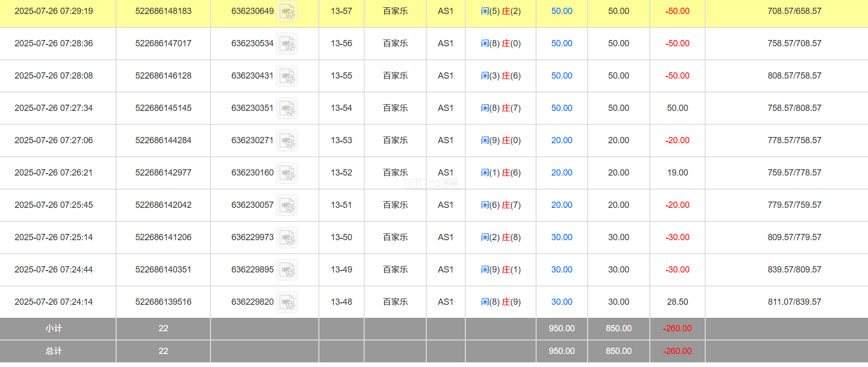
Task: Open the replay icon for 636229895
Action: click(x=287, y=270)
